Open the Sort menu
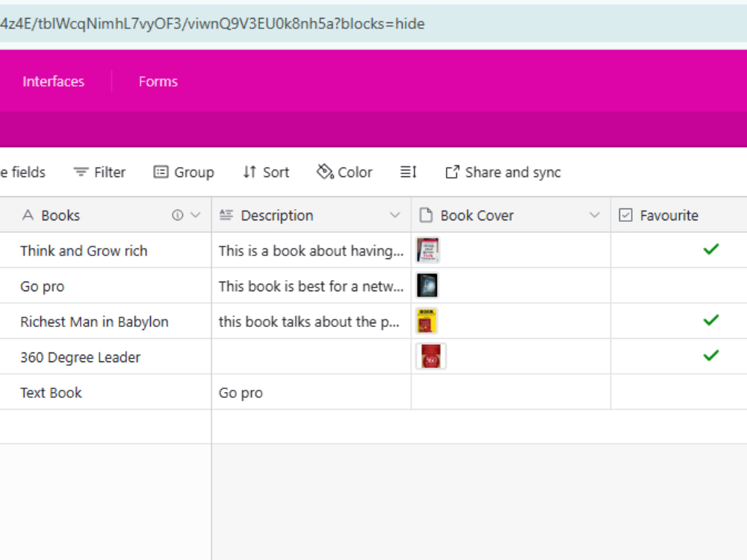Screen dimensions: 747x560 pos(266,172)
